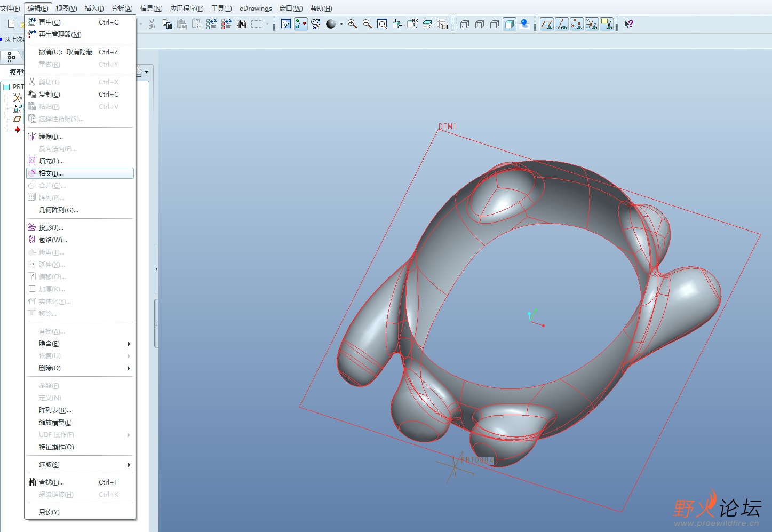Open the 信息(N) menu

coord(151,9)
